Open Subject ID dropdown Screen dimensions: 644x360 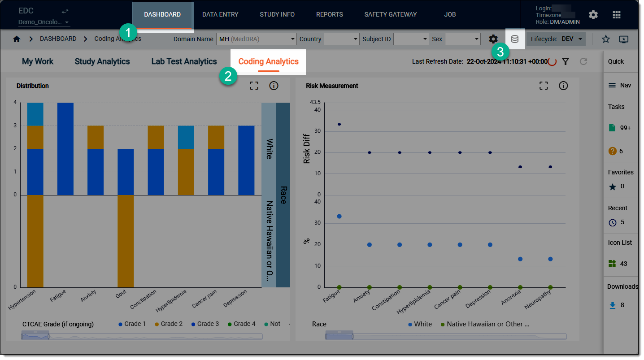[x=411, y=39]
